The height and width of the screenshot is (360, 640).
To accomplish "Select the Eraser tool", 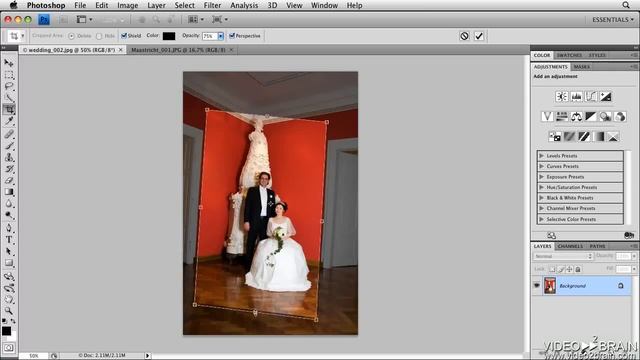I will (9, 180).
